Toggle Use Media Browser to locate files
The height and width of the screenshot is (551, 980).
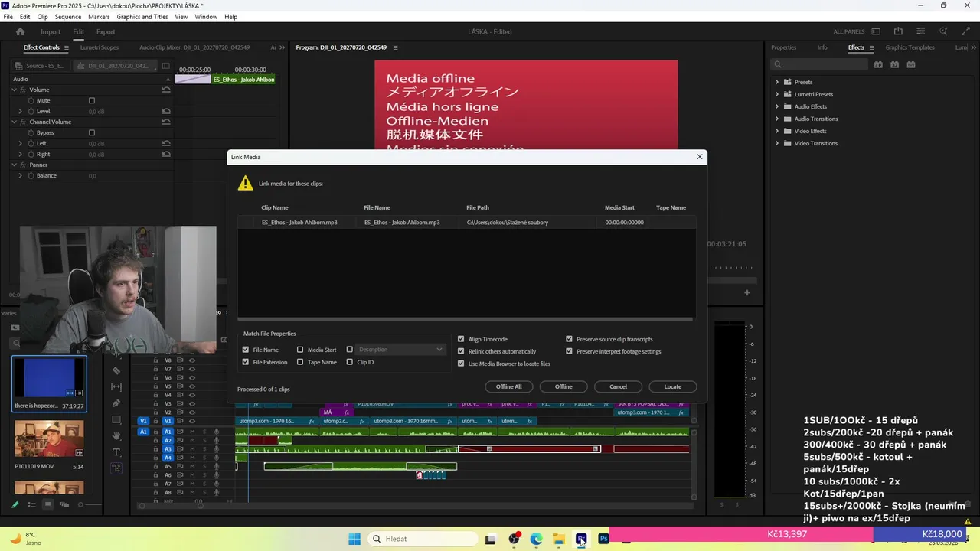pyautogui.click(x=461, y=364)
